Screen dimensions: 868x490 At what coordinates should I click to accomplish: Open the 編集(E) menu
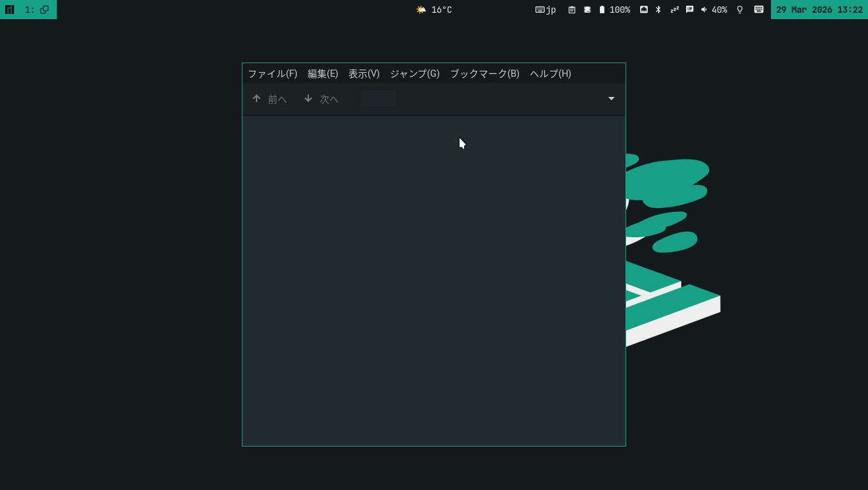click(322, 73)
